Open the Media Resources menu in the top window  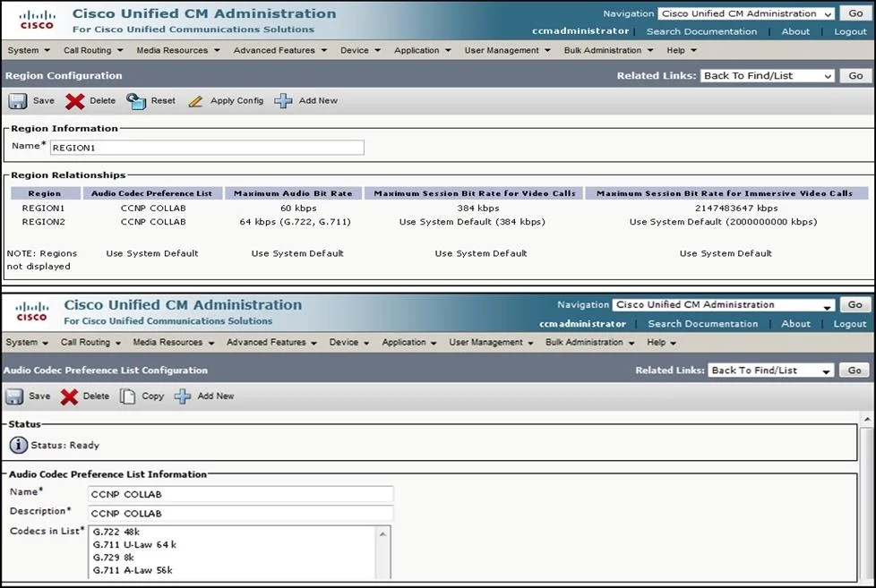point(177,50)
